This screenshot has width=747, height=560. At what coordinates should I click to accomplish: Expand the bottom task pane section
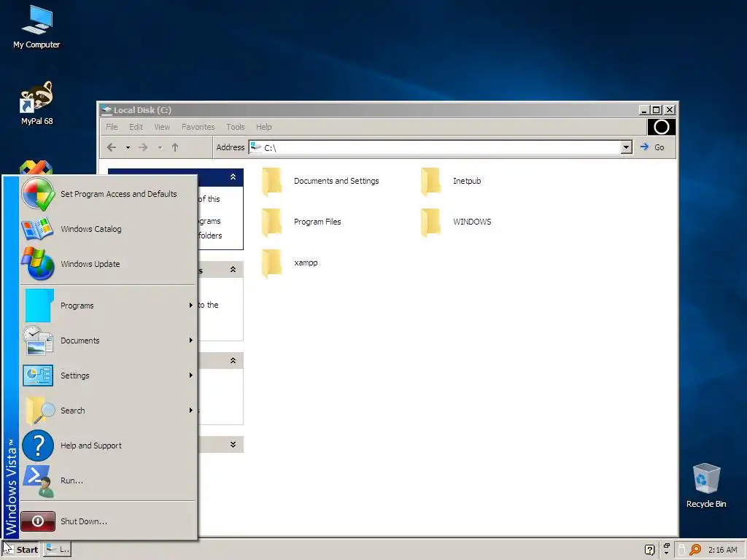[233, 444]
